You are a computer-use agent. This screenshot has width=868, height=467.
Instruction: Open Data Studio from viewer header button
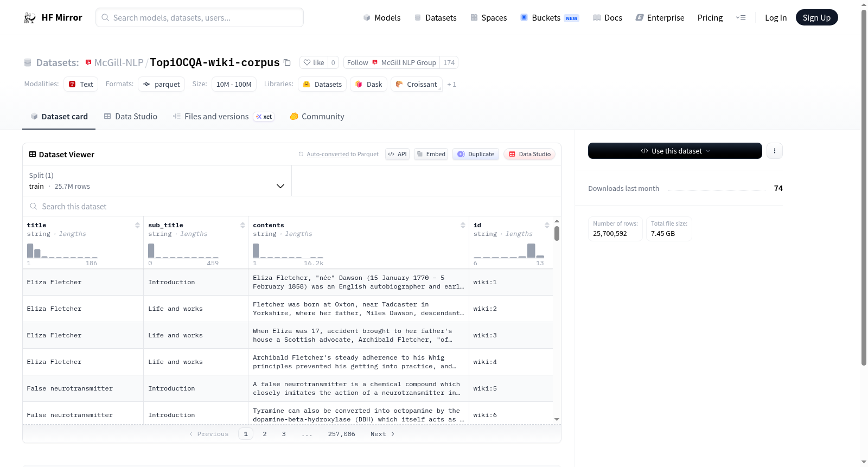(529, 154)
